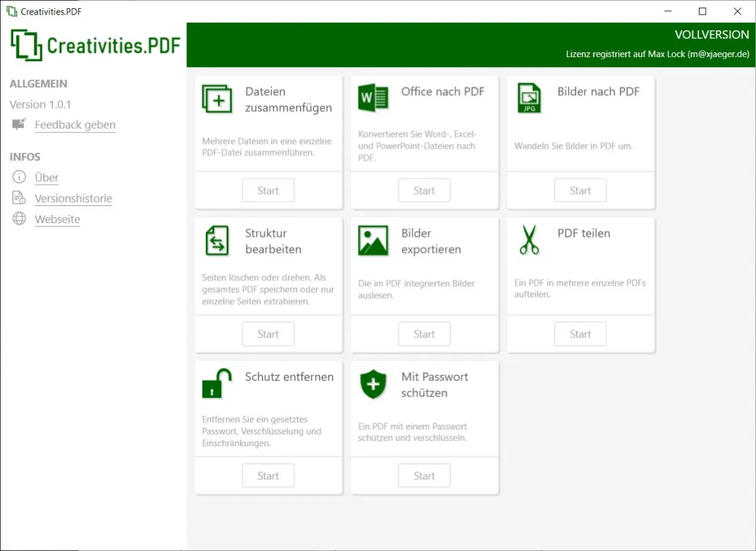Click the Dateien zusammenfügen merge icon
The height and width of the screenshot is (551, 756).
coord(217,99)
